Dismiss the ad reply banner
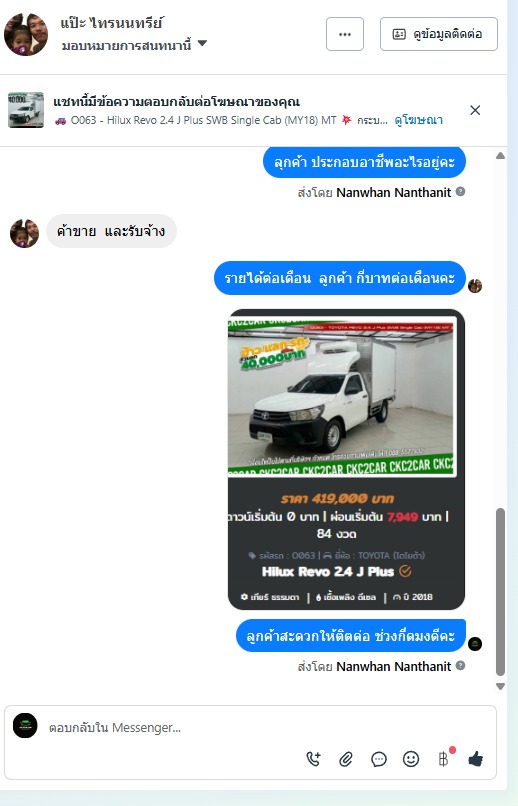 (x=475, y=110)
